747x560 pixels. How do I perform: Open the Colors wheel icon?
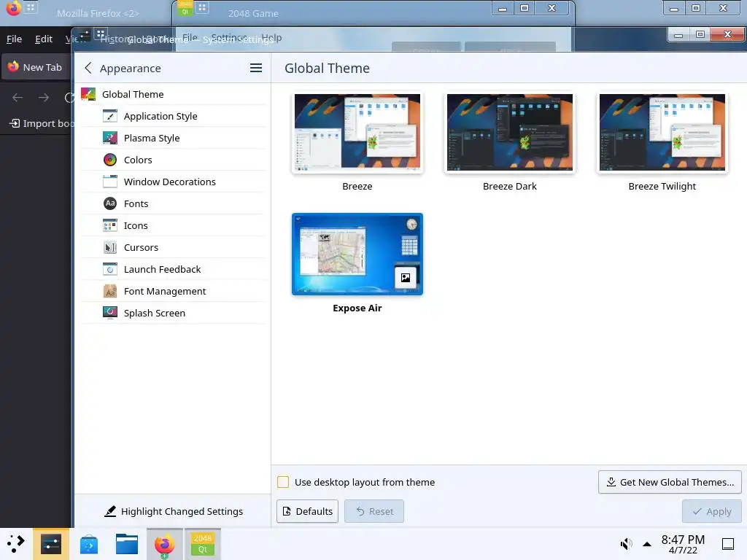(110, 160)
